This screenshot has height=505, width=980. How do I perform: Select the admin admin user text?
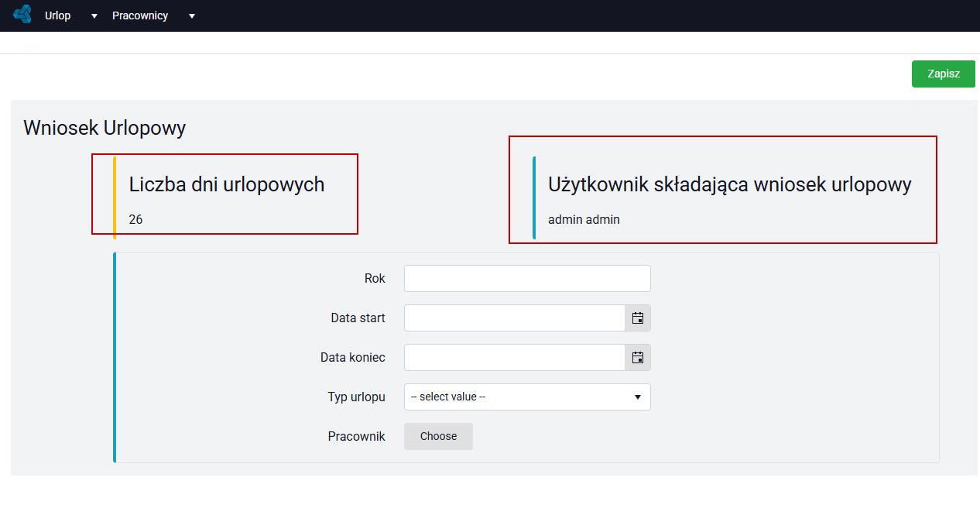point(584,219)
